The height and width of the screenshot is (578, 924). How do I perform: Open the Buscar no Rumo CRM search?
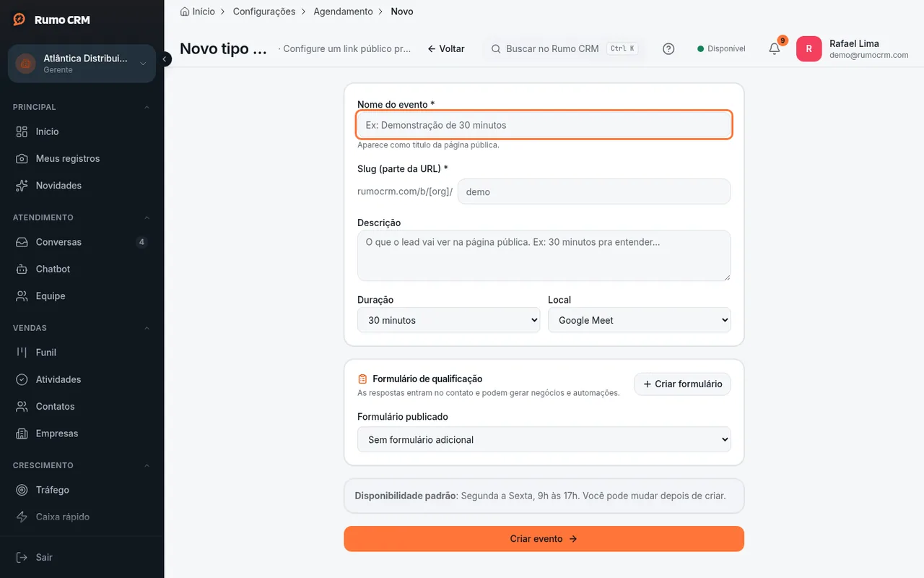pyautogui.click(x=564, y=49)
